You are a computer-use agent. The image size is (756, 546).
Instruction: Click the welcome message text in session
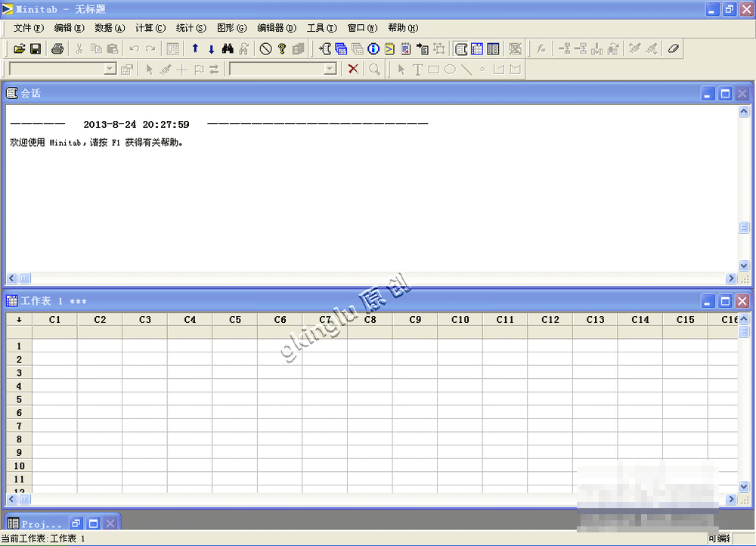tap(97, 143)
